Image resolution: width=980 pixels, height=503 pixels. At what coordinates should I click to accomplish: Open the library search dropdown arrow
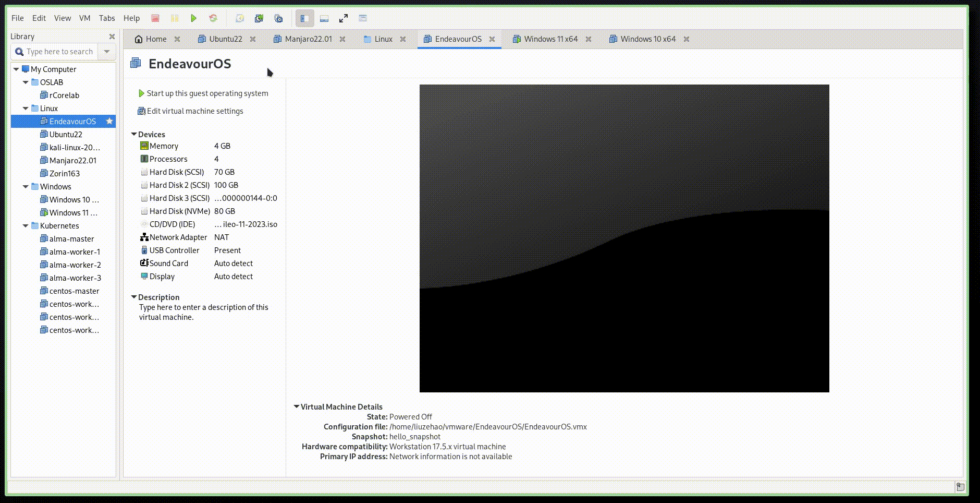107,52
